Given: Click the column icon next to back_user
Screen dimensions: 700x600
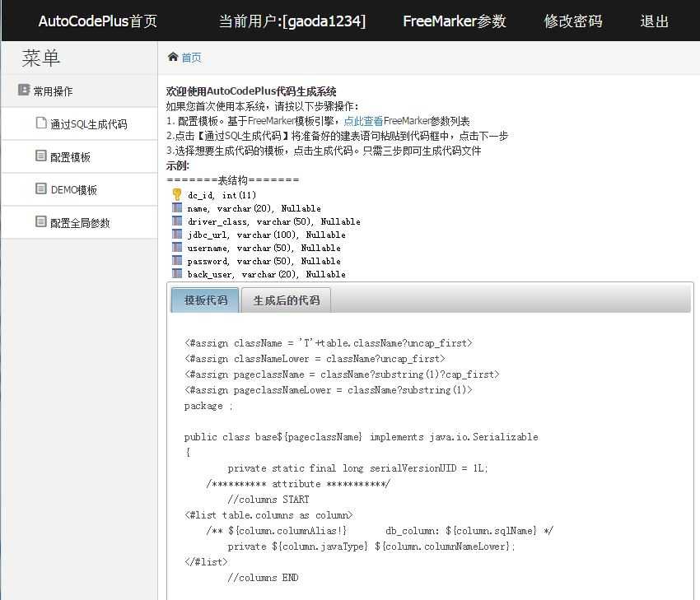Looking at the screenshot, I should tap(177, 273).
